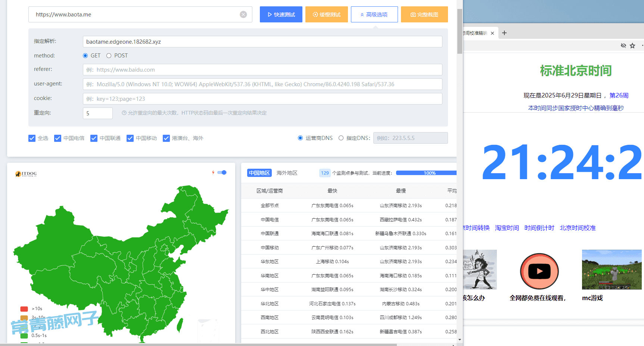Open the 本时间同步国家授时中心 link
Screen dimensions: 644x346
[576, 108]
